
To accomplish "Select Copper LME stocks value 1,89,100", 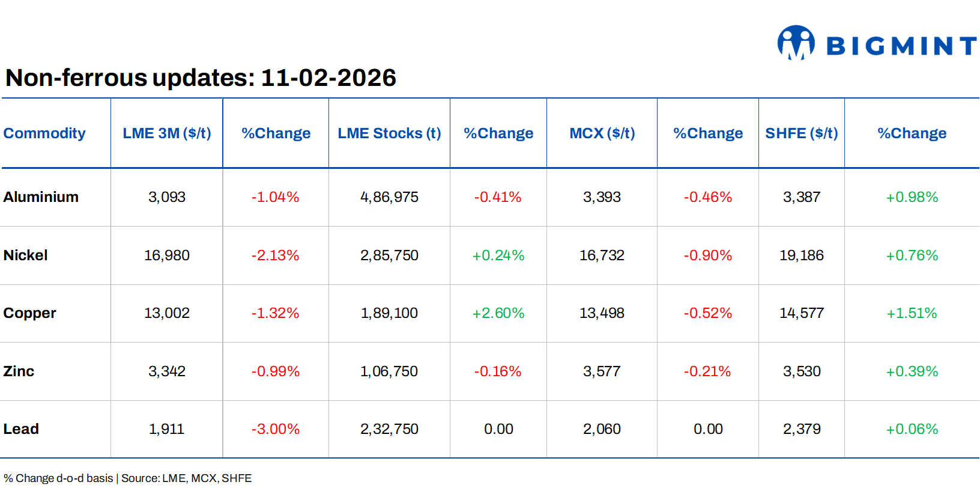I will tap(389, 313).
